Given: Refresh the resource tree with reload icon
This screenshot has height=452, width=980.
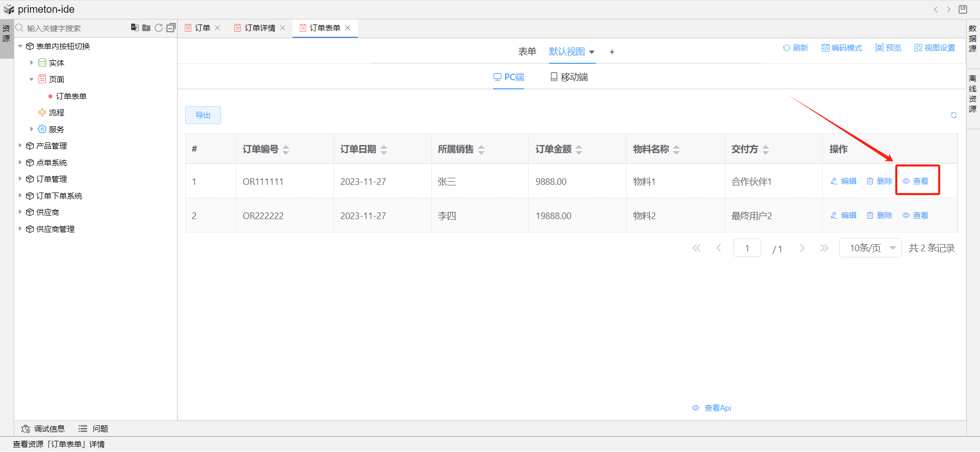Looking at the screenshot, I should 159,28.
